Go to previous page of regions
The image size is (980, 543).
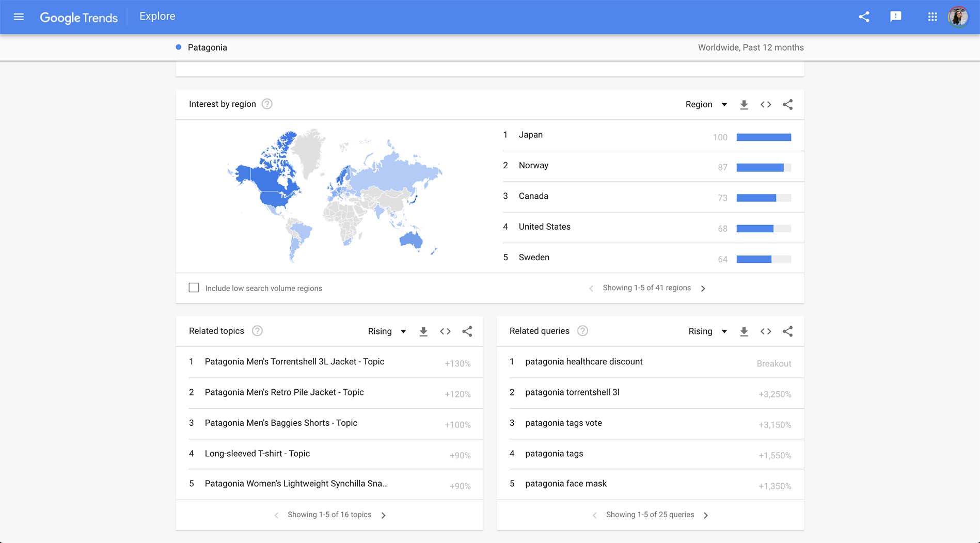(591, 289)
